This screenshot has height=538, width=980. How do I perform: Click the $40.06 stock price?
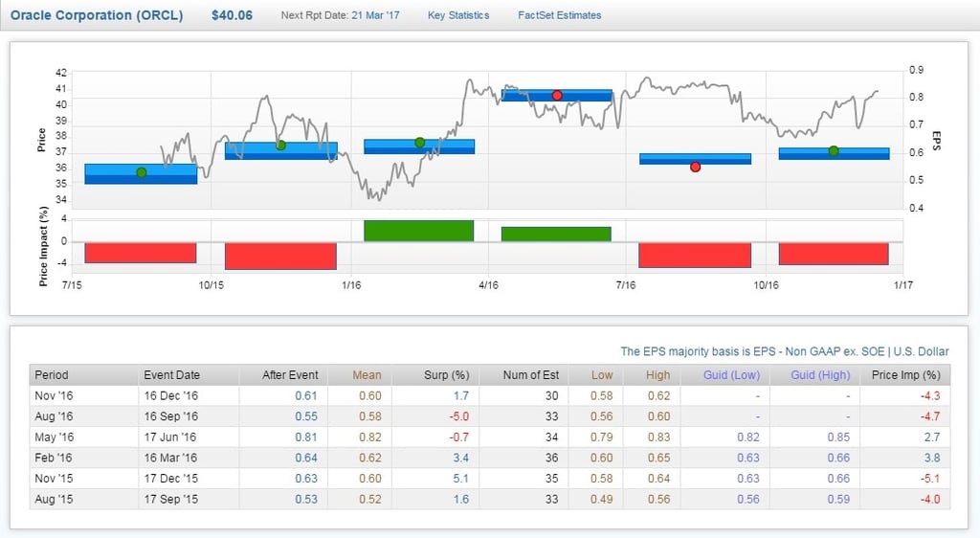232,15
